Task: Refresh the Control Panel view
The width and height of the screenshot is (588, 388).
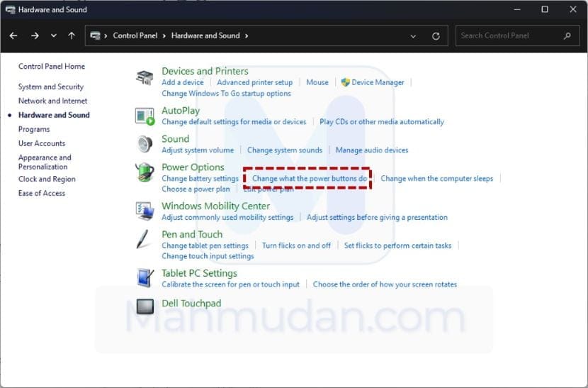Action: (436, 35)
